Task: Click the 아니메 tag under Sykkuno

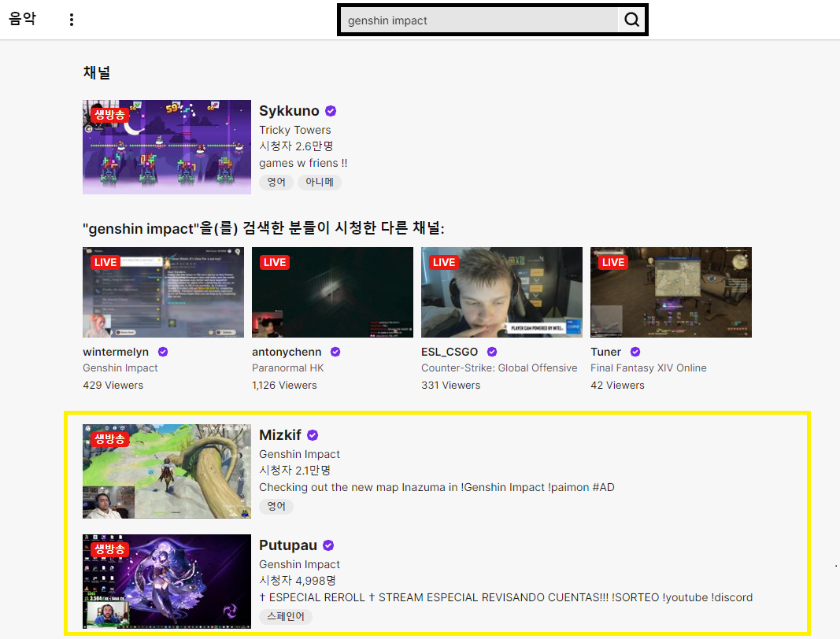Action: tap(320, 182)
